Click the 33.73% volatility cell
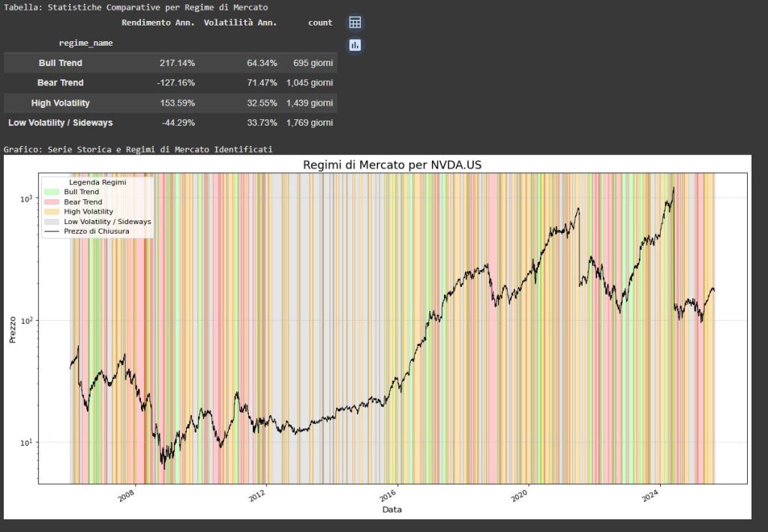Image resolution: width=768 pixels, height=532 pixels. coord(262,123)
